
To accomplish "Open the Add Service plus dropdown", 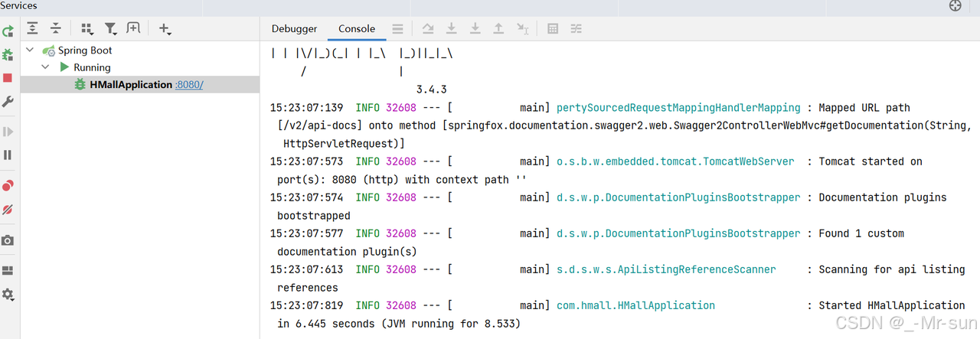I will 165,28.
